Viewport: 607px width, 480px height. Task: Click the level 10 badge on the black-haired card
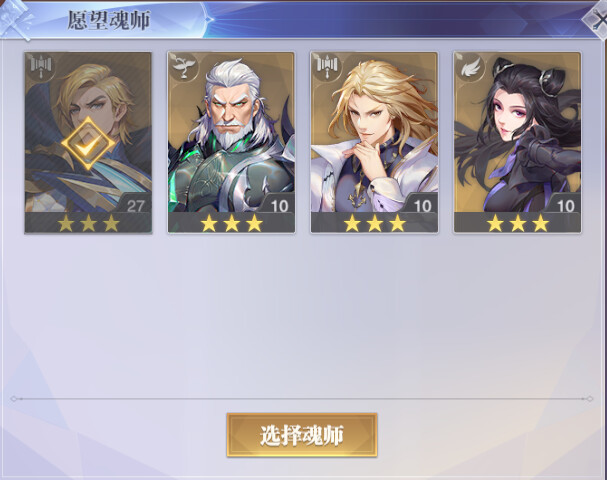tap(565, 206)
